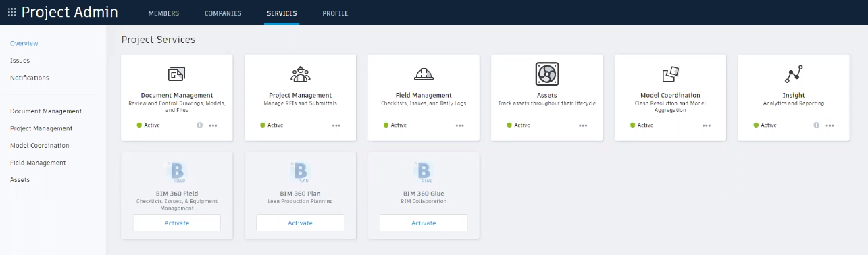Click 'Analytics and Reporting' description
This screenshot has width=868, height=255.
pos(794,103)
